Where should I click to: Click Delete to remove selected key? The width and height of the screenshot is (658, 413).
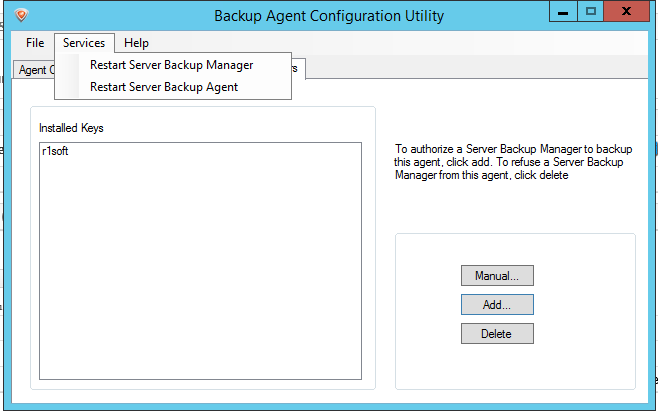497,333
